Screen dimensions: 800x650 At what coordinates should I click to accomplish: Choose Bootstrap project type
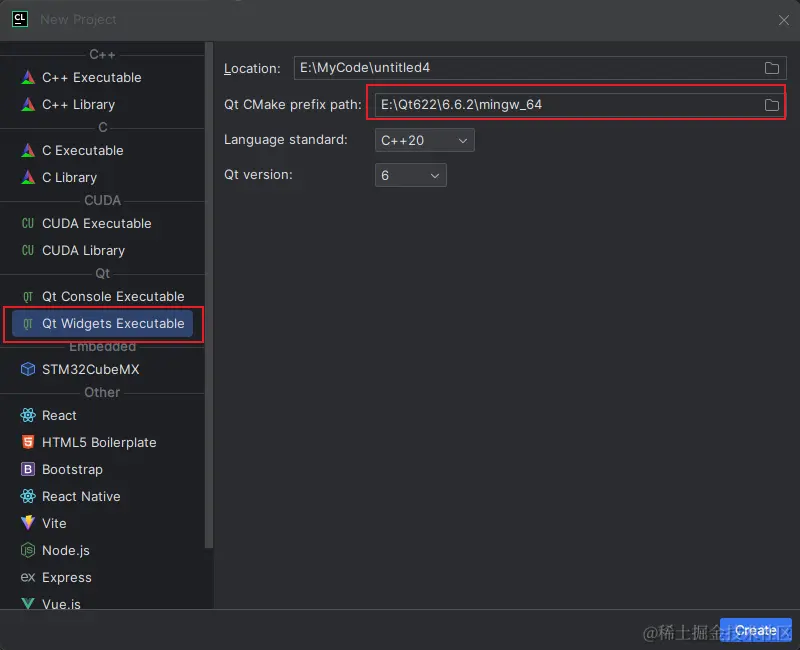103,469
